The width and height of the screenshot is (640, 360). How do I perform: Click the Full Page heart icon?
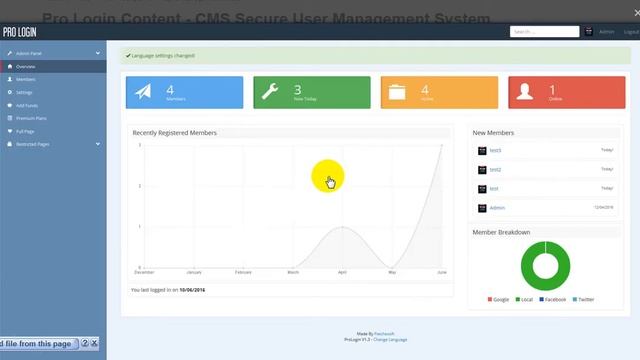pyautogui.click(x=10, y=131)
